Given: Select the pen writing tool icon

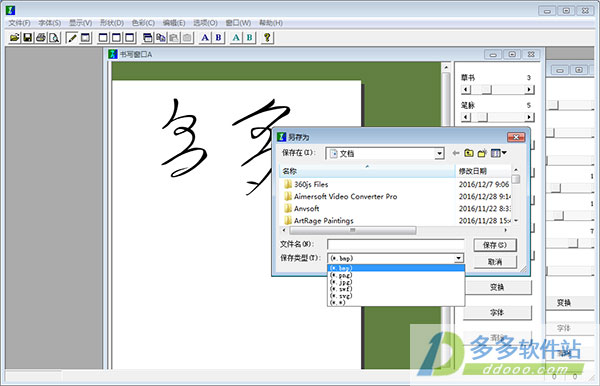Looking at the screenshot, I should click(72, 37).
